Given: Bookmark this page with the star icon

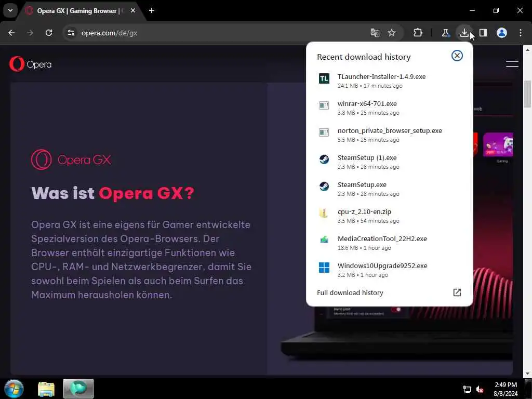Looking at the screenshot, I should pos(392,33).
